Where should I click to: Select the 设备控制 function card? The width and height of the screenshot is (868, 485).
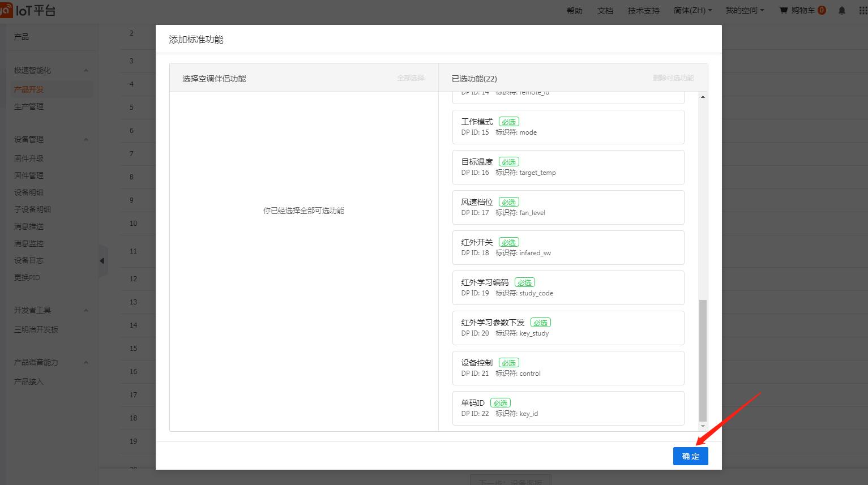568,368
